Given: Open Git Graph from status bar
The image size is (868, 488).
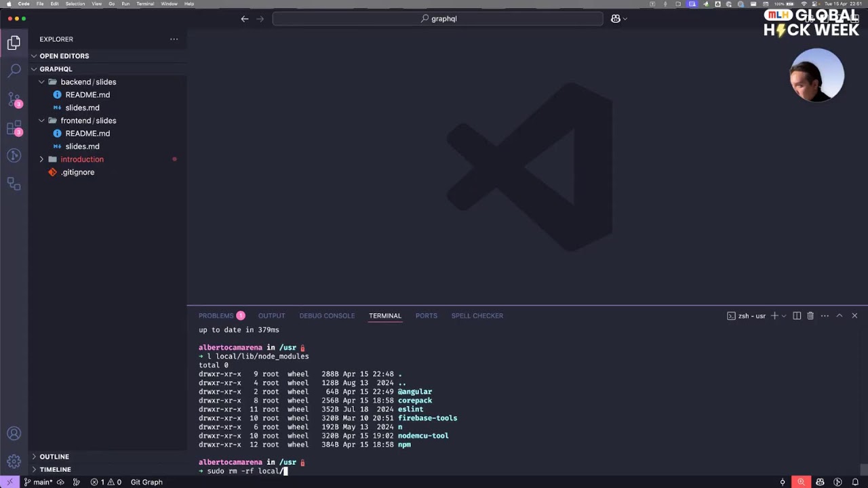Looking at the screenshot, I should point(146,482).
